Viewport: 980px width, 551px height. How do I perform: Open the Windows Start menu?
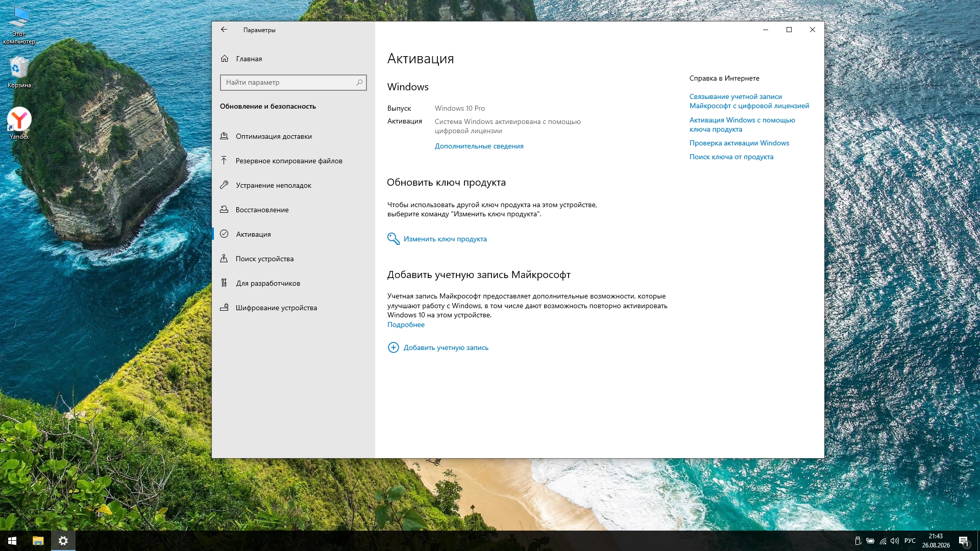point(12,541)
